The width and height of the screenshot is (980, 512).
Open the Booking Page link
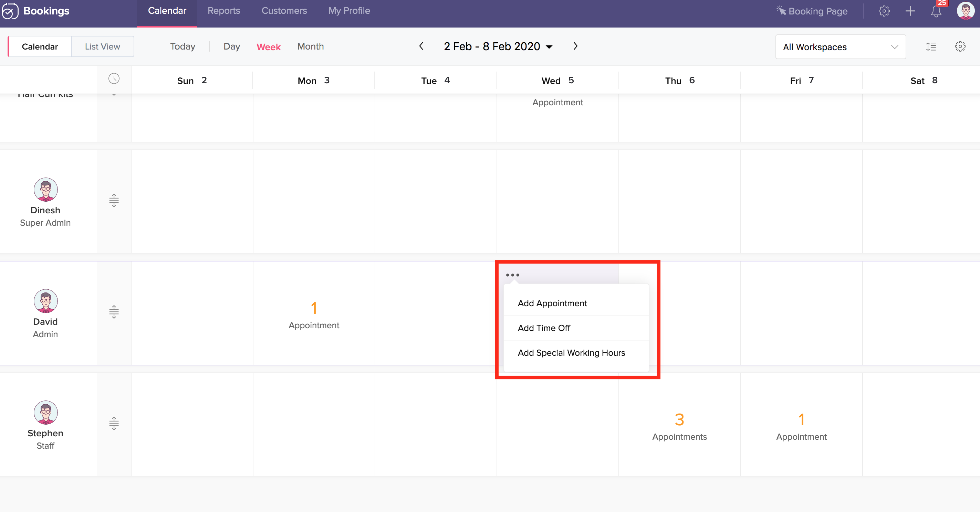pyautogui.click(x=812, y=11)
